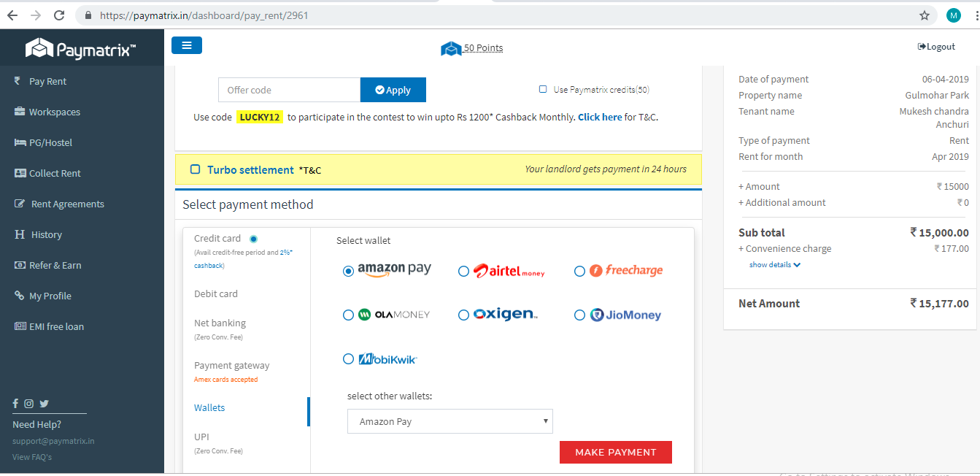Open Click here for T&C link
980x476 pixels.
(x=600, y=117)
